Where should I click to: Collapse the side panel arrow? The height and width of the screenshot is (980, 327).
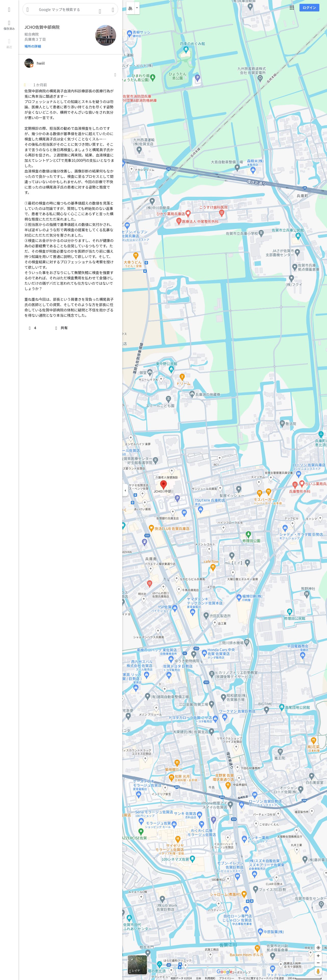point(125,490)
